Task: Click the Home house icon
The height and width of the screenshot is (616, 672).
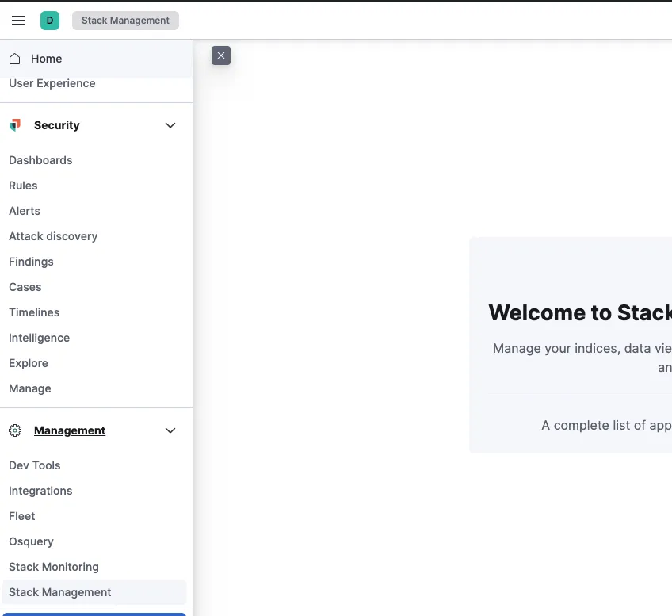Action: tap(15, 59)
